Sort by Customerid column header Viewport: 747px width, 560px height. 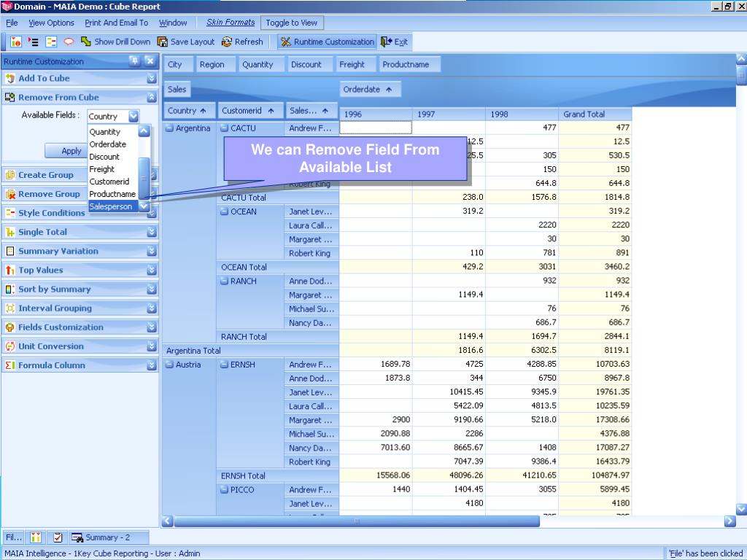(250, 111)
